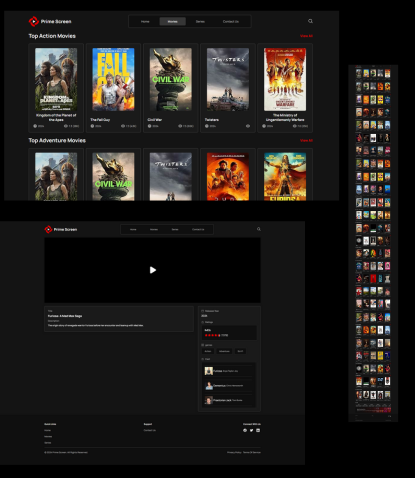Open the Civil War poster in Top Action Movies
Viewport: 415px width, 478px height.
[x=171, y=79]
